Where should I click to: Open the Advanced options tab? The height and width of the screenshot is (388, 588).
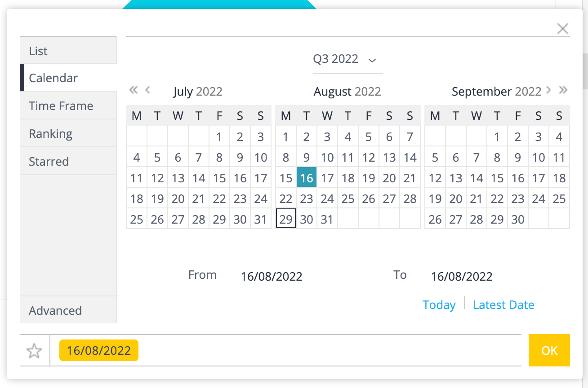[x=68, y=310]
